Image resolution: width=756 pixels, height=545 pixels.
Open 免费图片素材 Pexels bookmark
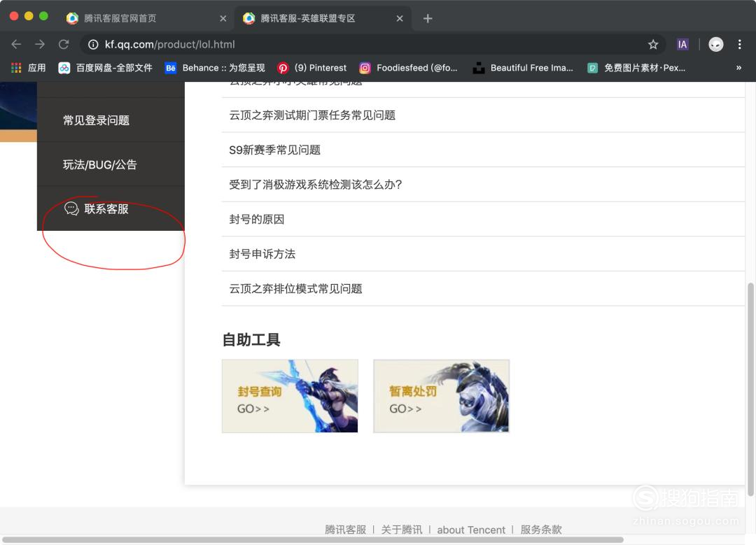pyautogui.click(x=636, y=68)
